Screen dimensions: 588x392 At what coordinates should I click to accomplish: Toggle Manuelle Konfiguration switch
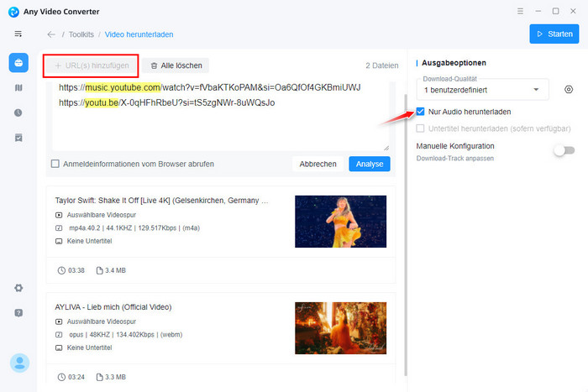point(564,150)
